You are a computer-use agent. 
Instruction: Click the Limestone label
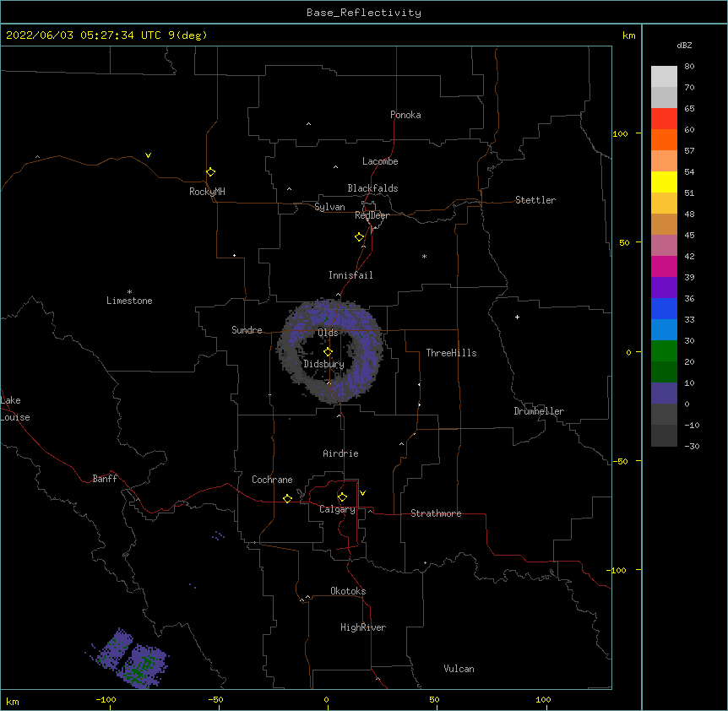(x=129, y=301)
